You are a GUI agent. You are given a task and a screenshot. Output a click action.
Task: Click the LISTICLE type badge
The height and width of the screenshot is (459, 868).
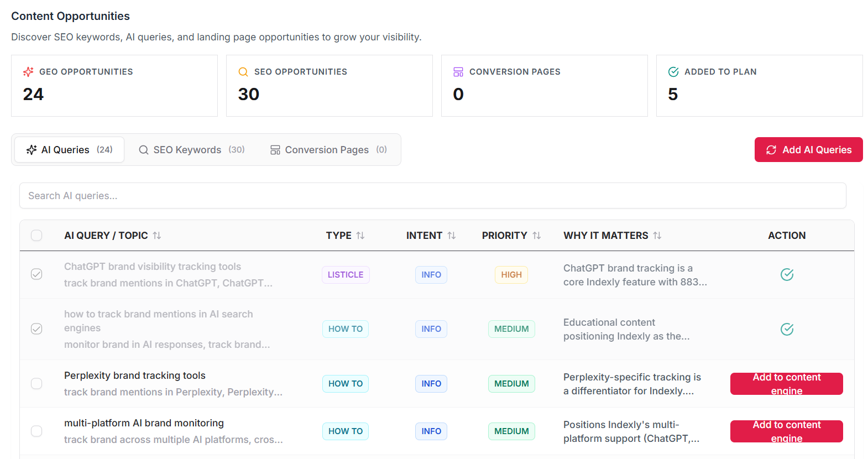pos(346,275)
